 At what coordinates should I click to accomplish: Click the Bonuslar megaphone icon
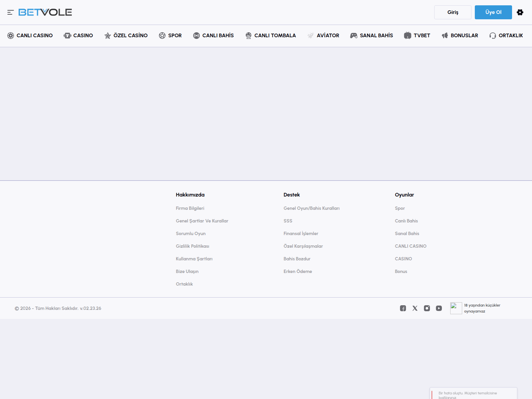click(x=445, y=35)
